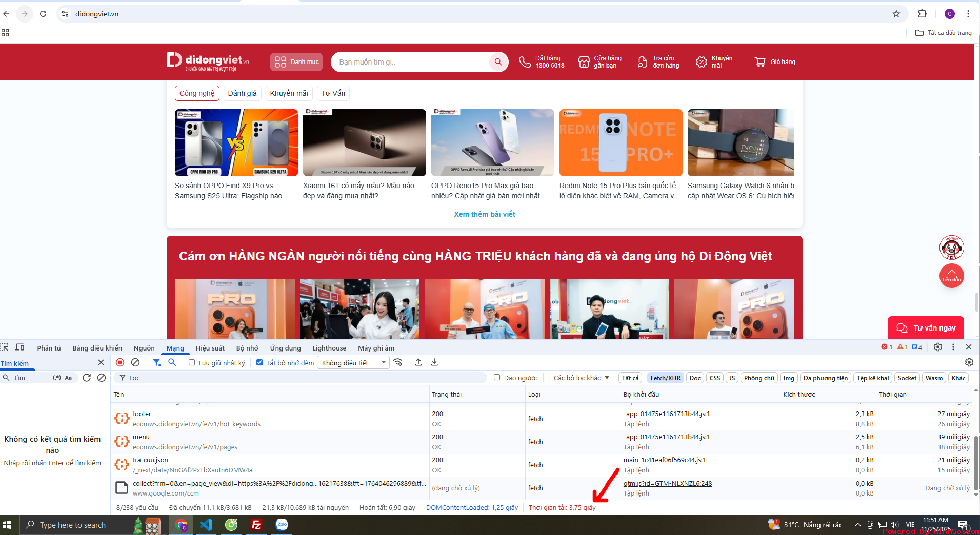Click the Bạn muốn tìm gì search field
The width and height of the screenshot is (980, 535).
(x=410, y=62)
